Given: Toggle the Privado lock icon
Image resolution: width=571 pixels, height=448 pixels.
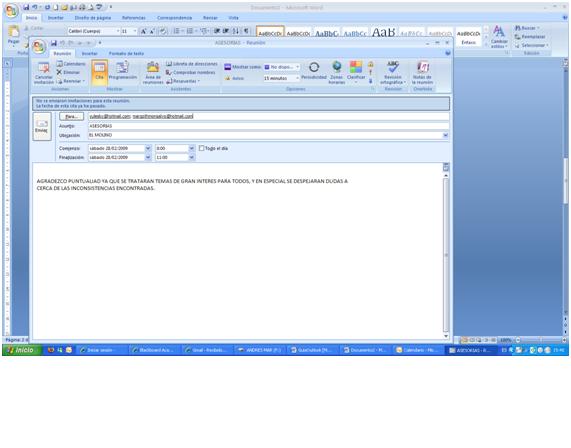Looking at the screenshot, I should 370,64.
